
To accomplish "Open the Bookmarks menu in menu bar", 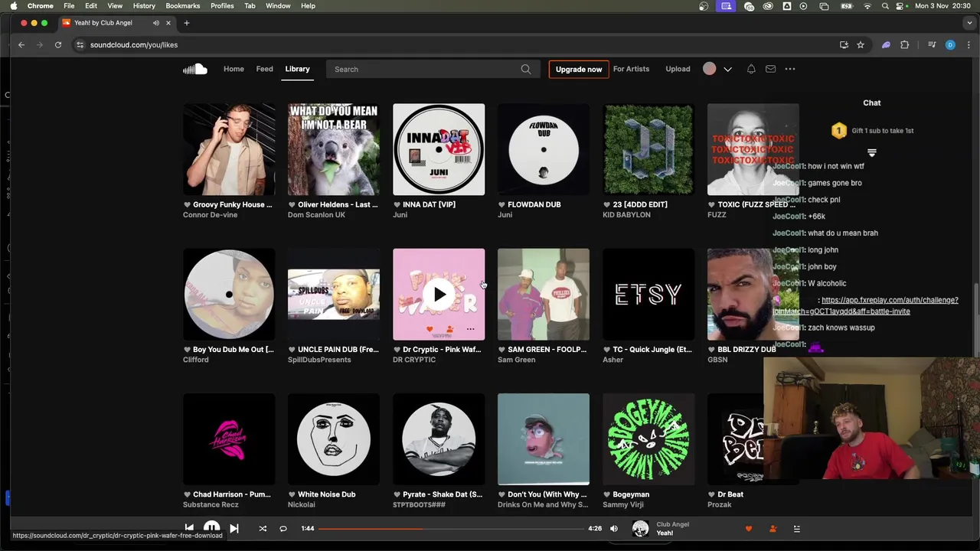I will (183, 5).
